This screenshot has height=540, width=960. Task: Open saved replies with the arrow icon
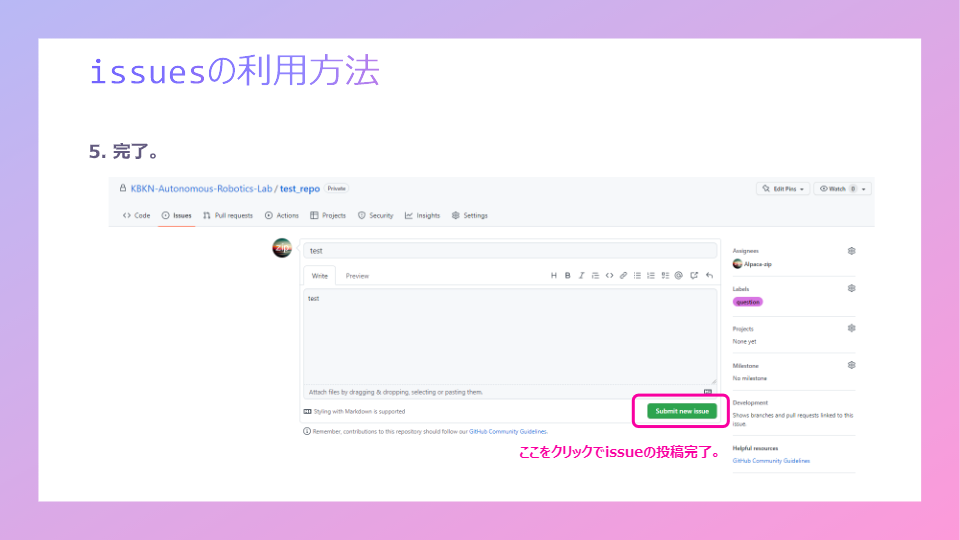tap(709, 276)
